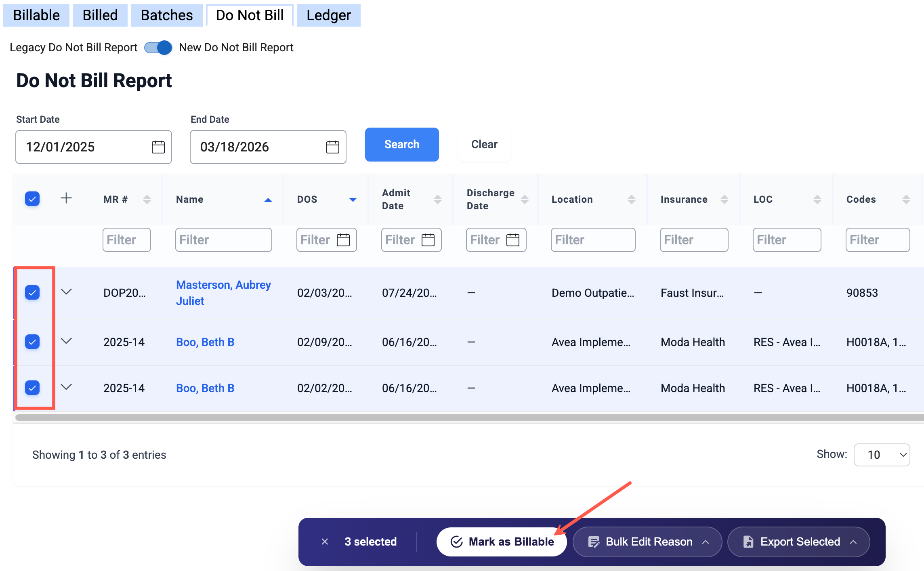Uncheck the Masterson, Aubrey Juliet row checkbox
The height and width of the screenshot is (571, 924).
pos(32,292)
